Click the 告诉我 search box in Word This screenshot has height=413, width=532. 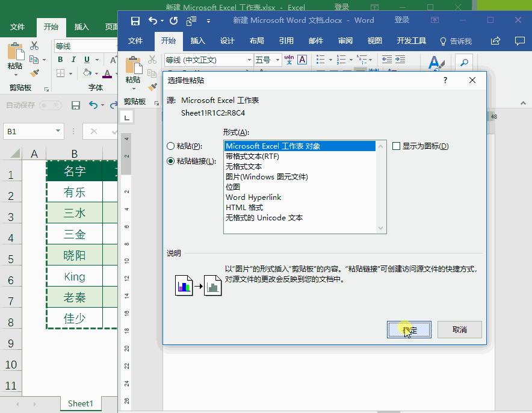[456, 42]
